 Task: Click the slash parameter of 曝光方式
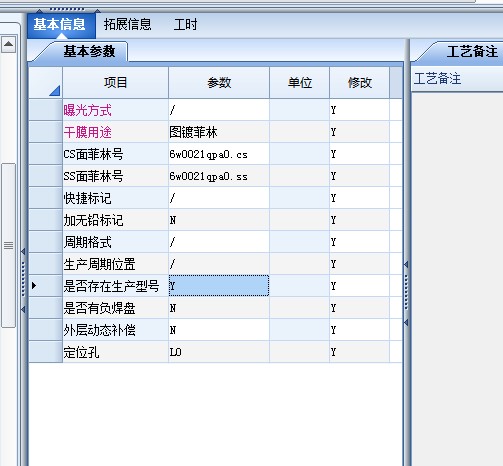[x=219, y=110]
